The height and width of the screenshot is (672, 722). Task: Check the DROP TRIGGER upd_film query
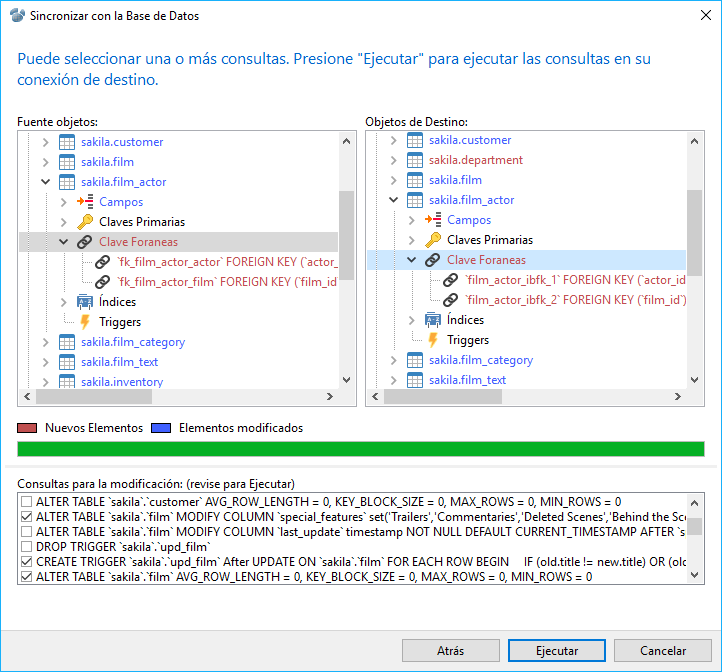27,547
